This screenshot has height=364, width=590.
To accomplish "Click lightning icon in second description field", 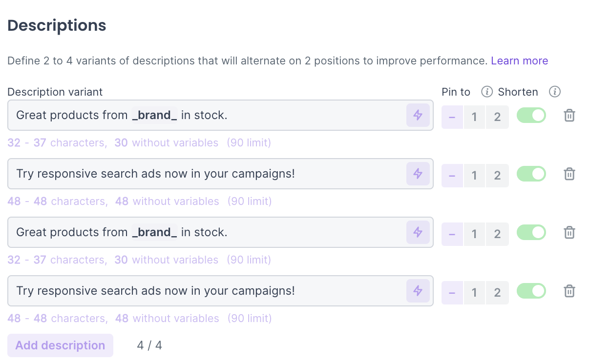I will point(418,174).
